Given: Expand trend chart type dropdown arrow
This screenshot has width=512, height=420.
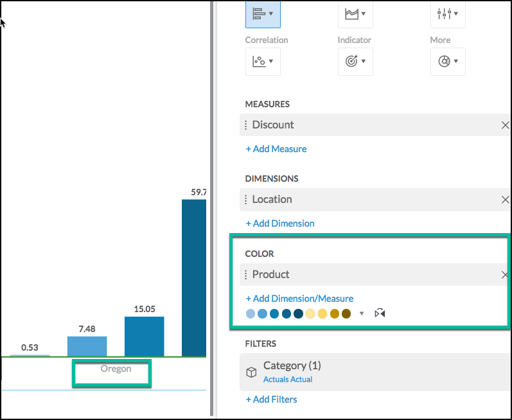Looking at the screenshot, I should (364, 13).
